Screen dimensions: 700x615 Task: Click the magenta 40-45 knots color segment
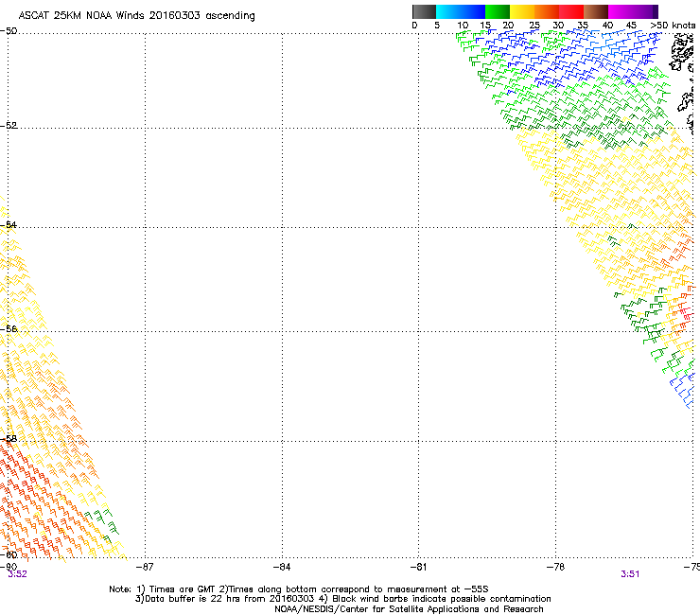621,11
